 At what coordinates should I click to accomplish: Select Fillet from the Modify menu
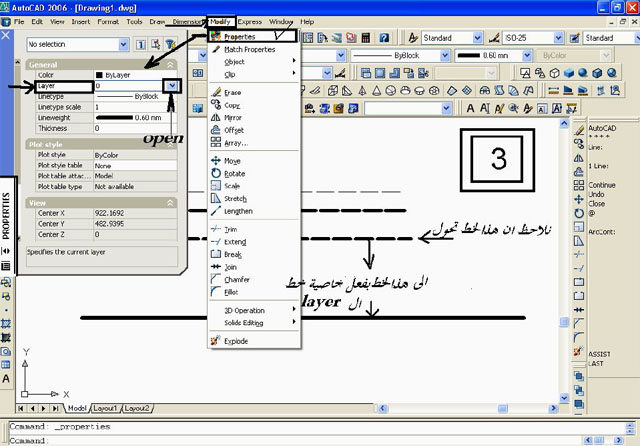231,292
